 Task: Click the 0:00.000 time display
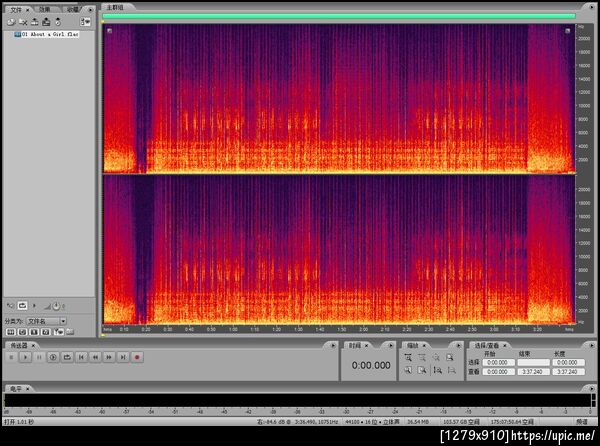(371, 365)
